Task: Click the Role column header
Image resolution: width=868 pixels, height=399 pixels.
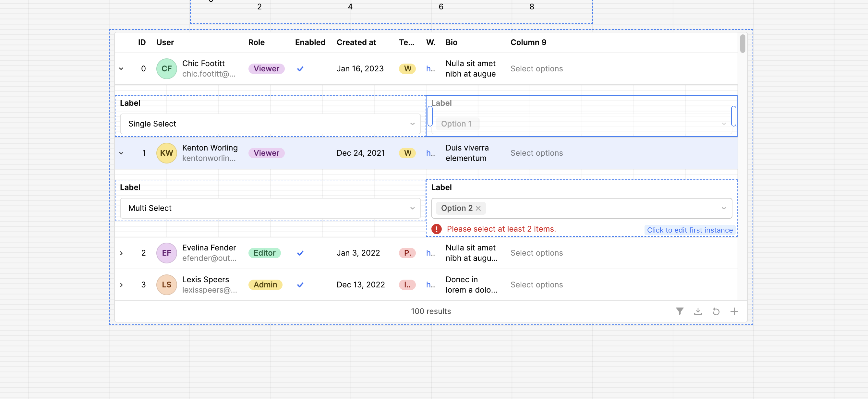Action: 257,42
